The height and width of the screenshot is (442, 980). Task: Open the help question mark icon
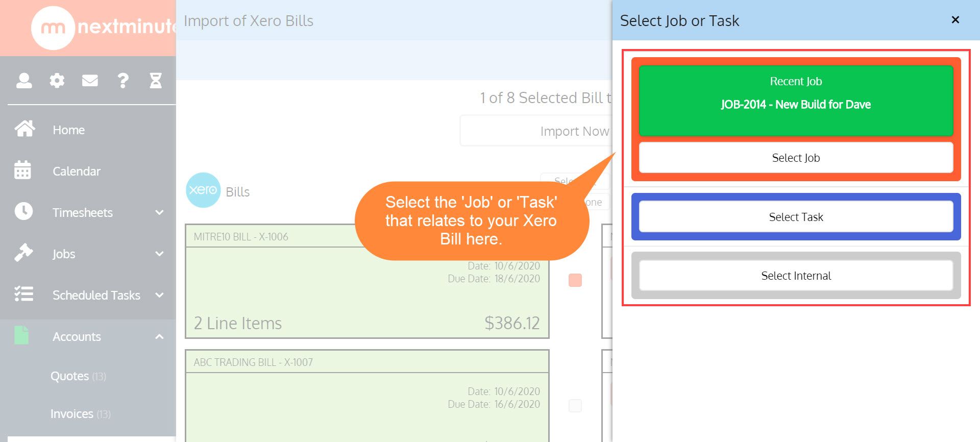[123, 80]
